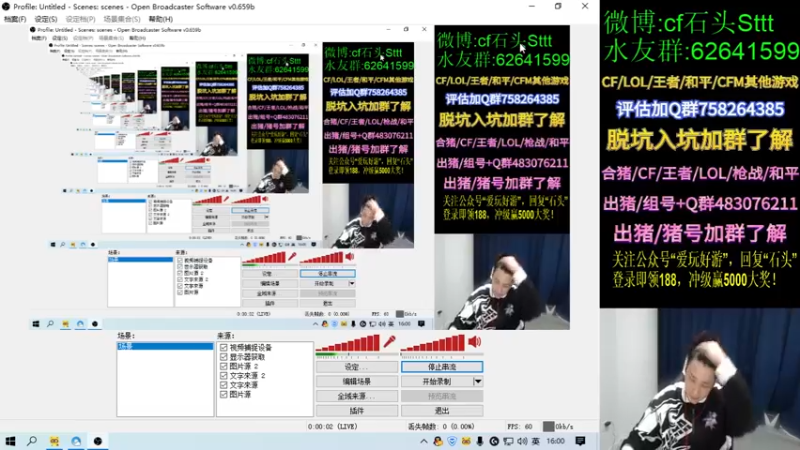The image size is (800, 450).
Task: Click the OBS logo in the title bar
Action: tap(6, 7)
